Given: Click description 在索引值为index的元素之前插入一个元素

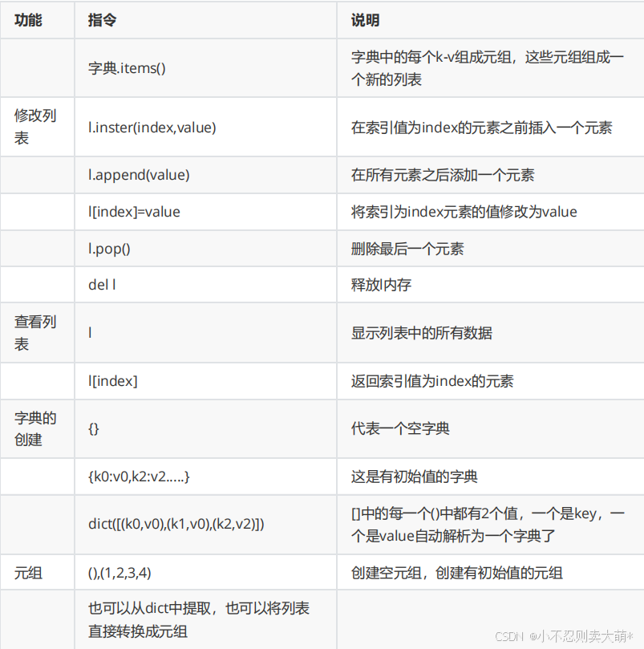Looking at the screenshot, I should pyautogui.click(x=481, y=128).
